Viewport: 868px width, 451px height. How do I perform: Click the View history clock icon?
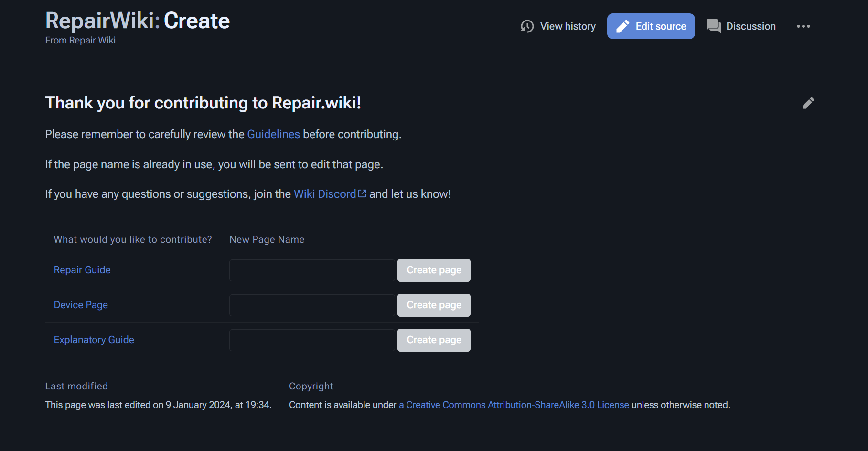(x=527, y=26)
